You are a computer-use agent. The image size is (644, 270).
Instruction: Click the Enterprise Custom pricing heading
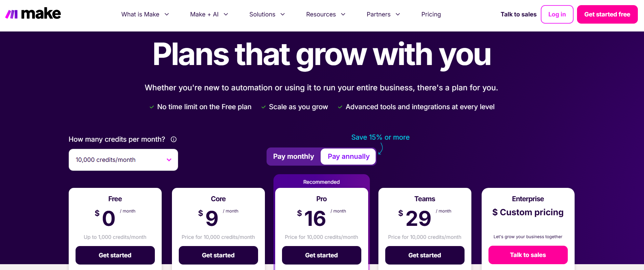coord(528,213)
